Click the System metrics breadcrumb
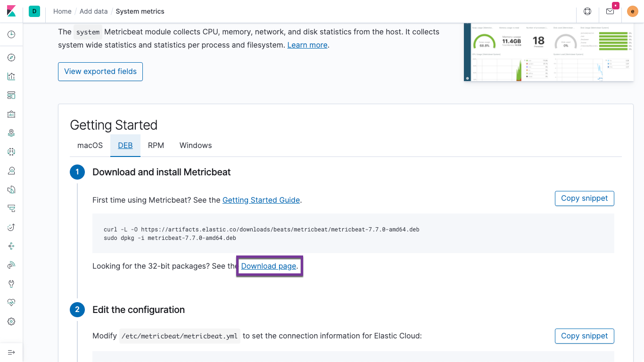644x362 pixels. click(x=140, y=11)
